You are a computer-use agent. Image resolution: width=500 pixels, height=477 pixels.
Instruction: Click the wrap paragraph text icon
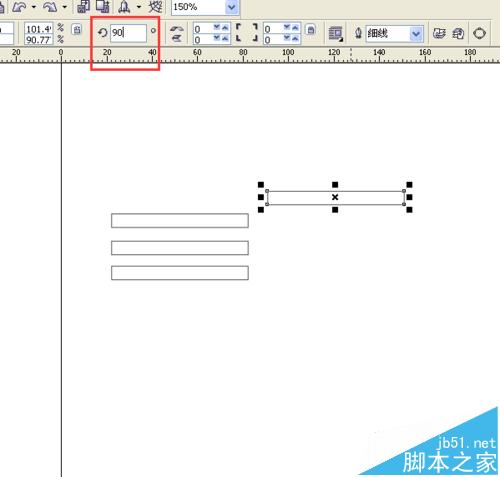click(x=336, y=34)
